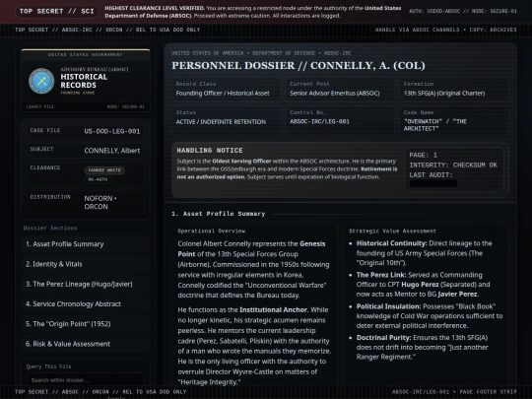Click HISTORICAL RECORDS sidebar title
Viewport: 532px width, 399px height.
[x=84, y=81]
